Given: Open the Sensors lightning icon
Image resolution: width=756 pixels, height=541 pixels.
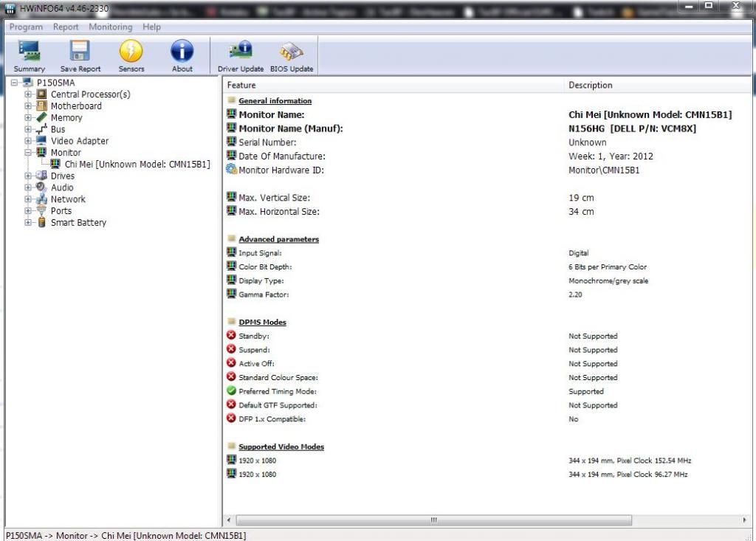Looking at the screenshot, I should tap(131, 51).
